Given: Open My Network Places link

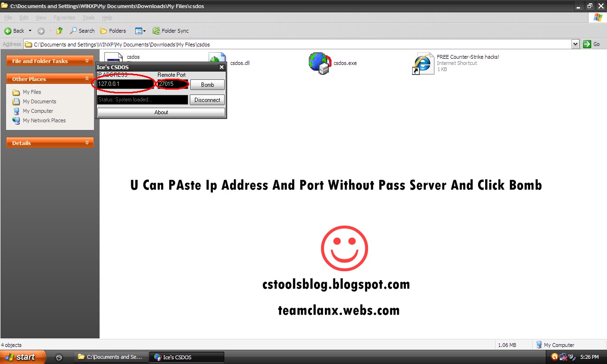Looking at the screenshot, I should (44, 120).
